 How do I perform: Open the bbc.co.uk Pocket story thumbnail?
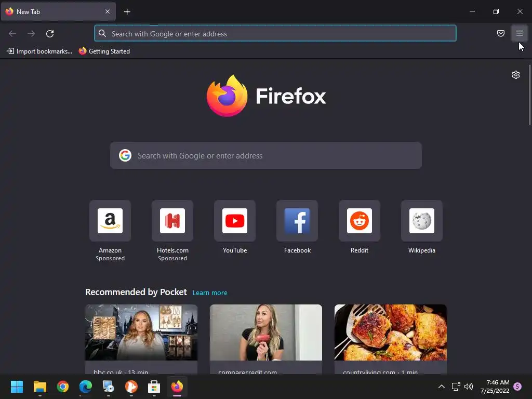click(141, 332)
